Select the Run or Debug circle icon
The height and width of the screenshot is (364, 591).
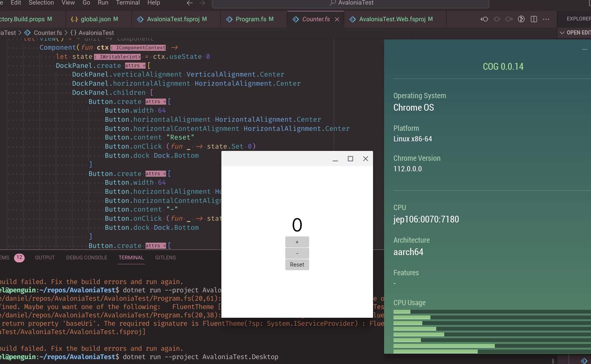tap(521, 19)
